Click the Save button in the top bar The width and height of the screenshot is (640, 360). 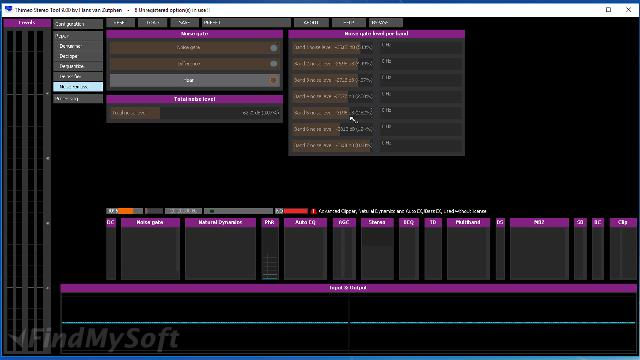(x=184, y=23)
